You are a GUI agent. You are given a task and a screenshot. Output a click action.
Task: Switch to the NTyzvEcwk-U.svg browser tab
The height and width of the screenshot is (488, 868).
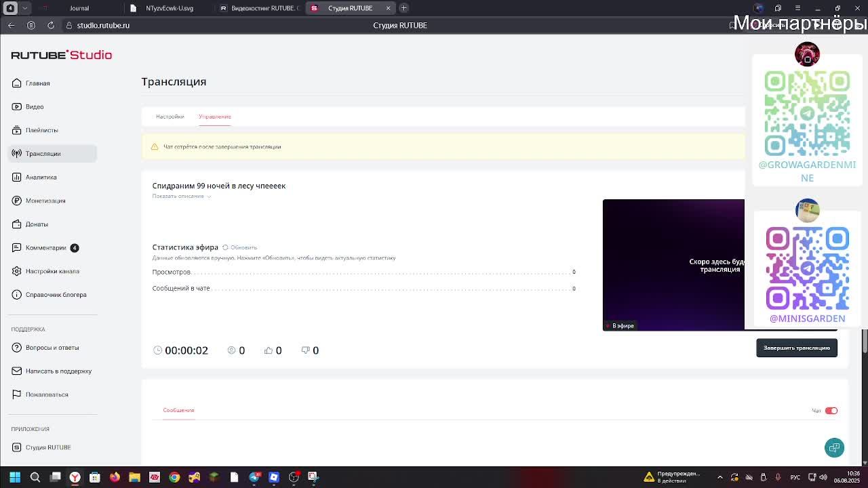click(x=170, y=8)
